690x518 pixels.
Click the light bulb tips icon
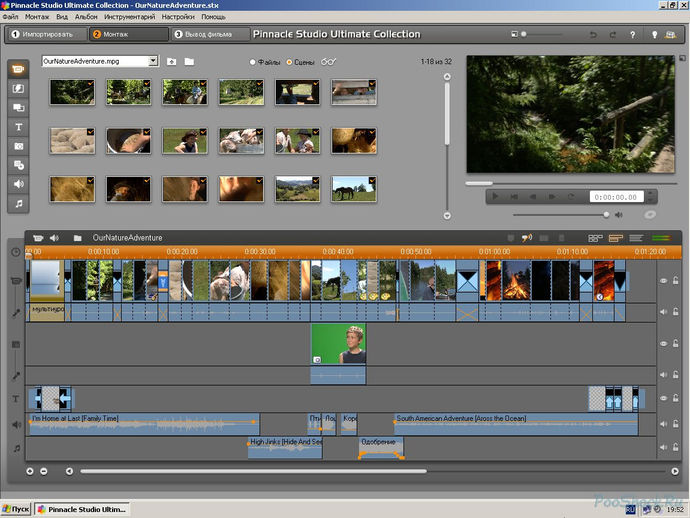pyautogui.click(x=654, y=34)
